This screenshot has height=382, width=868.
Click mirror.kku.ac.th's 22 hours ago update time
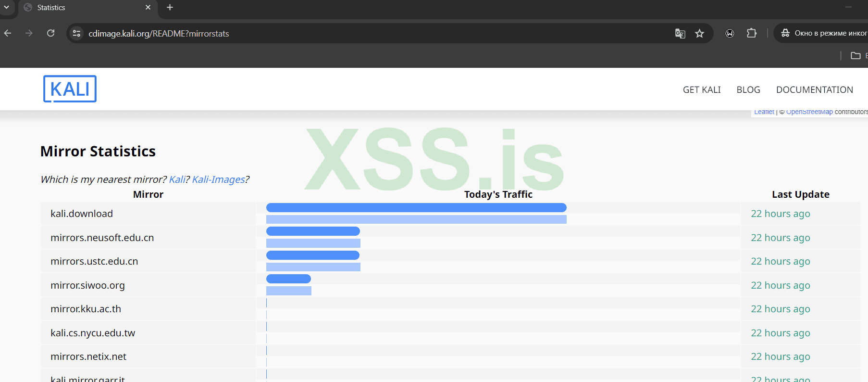[781, 309]
